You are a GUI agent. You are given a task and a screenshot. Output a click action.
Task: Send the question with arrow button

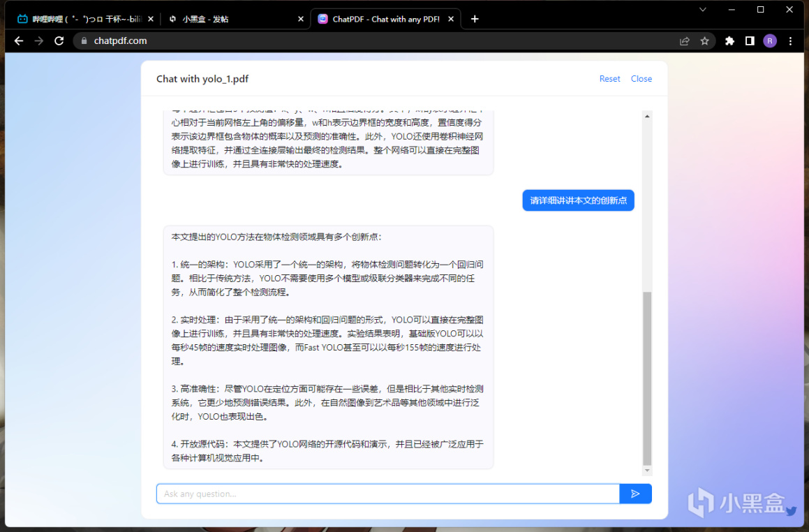635,494
